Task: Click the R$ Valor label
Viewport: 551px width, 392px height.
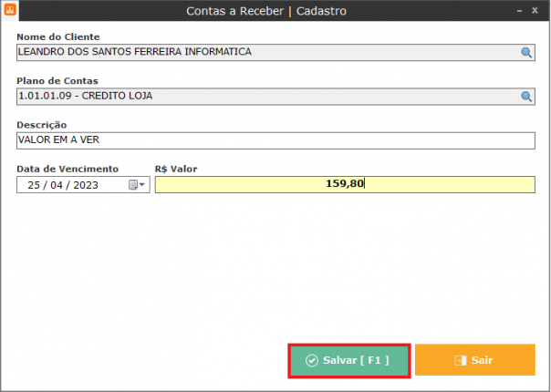Action: click(x=176, y=169)
